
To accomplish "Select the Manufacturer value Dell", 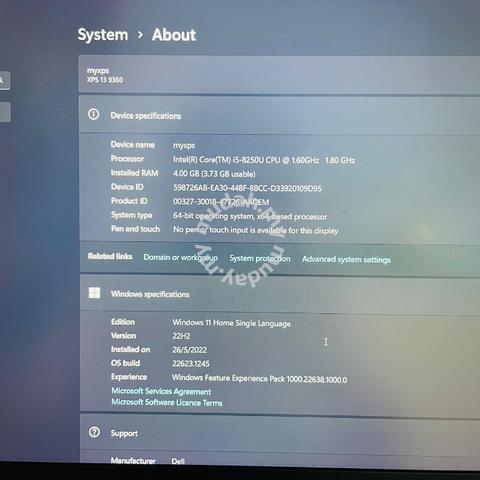I will pyautogui.click(x=178, y=461).
